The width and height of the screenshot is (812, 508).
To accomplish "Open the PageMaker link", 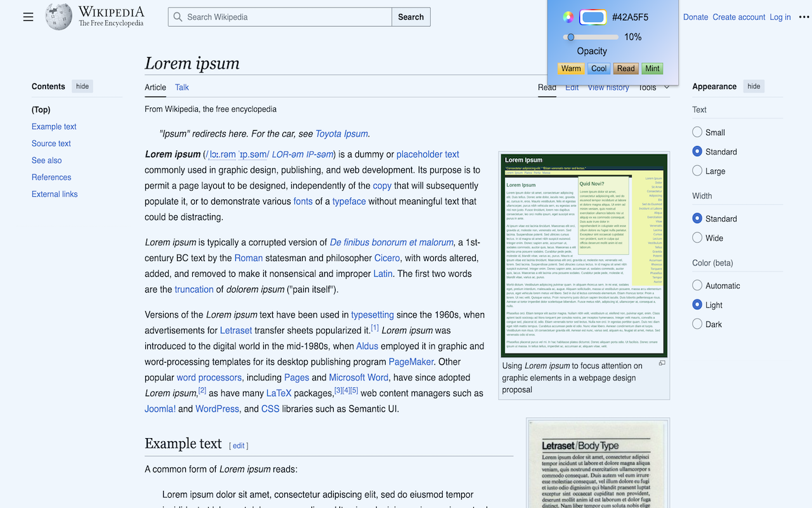I will (x=411, y=362).
